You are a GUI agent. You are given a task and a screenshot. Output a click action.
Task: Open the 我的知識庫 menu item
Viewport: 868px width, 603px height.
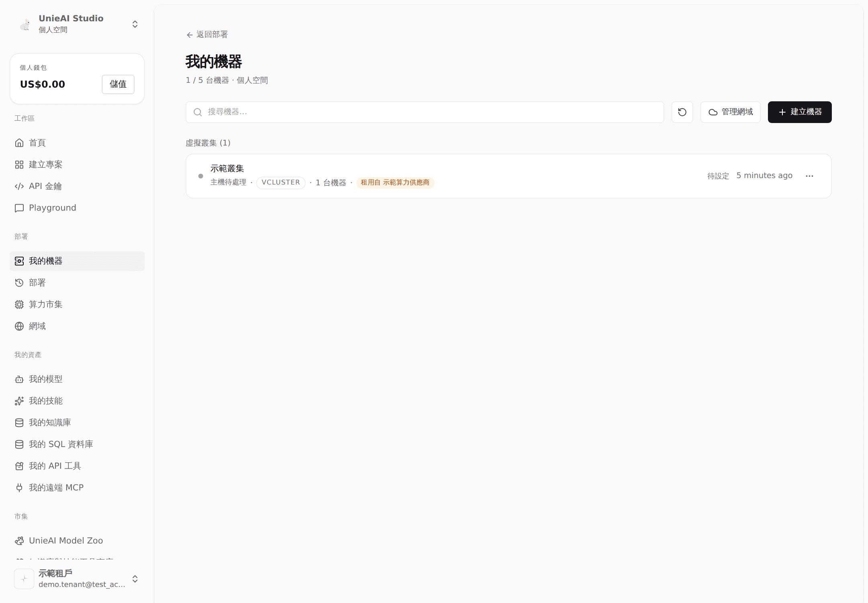pos(77,423)
